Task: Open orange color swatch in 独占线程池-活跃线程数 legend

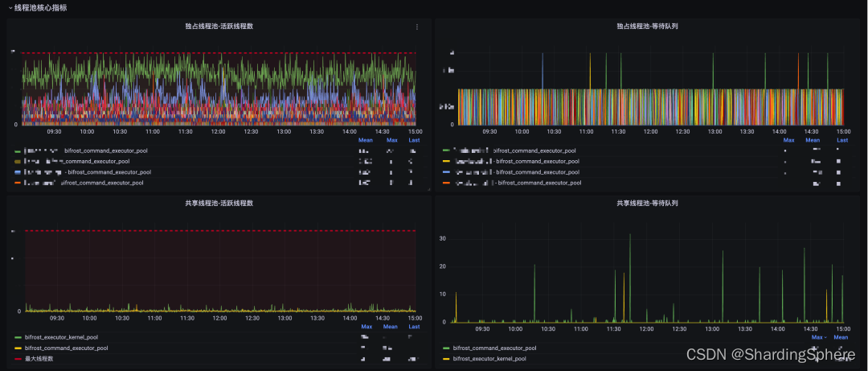Action: coord(18,183)
